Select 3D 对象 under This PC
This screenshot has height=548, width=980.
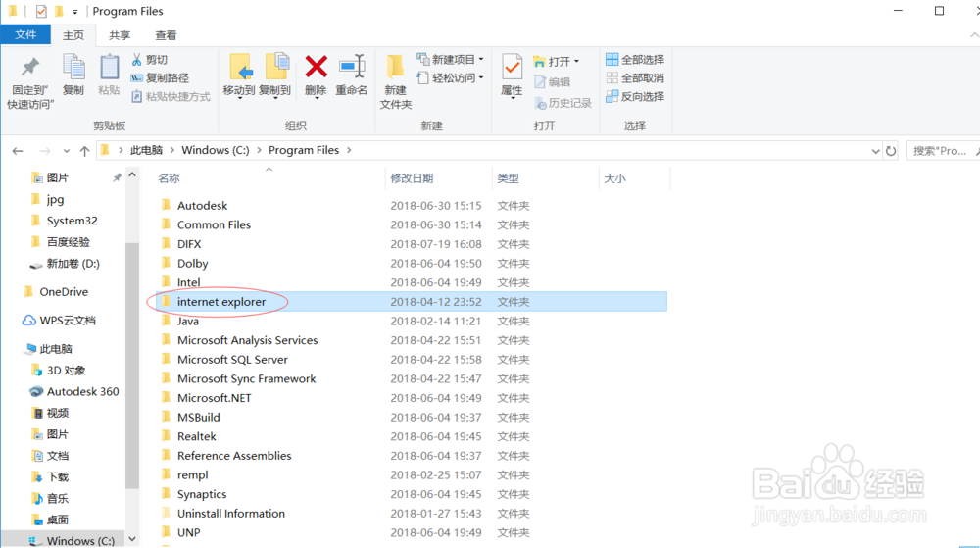pos(58,371)
